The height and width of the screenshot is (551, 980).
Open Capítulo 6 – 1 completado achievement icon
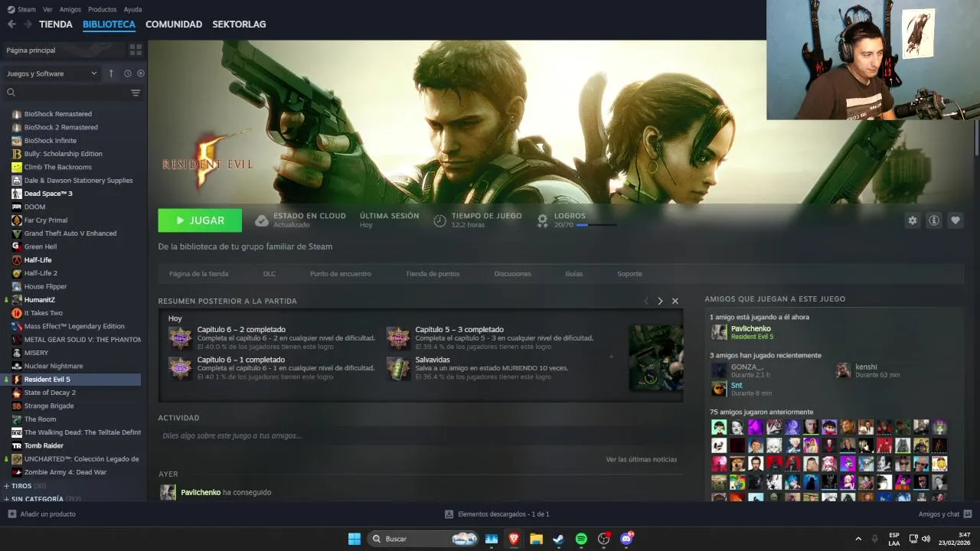click(x=181, y=368)
